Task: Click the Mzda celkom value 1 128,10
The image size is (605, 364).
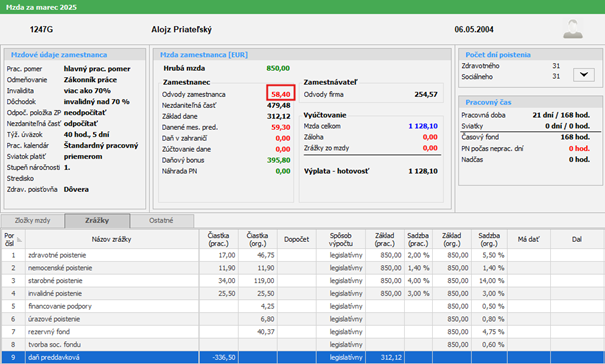Action: pos(423,126)
